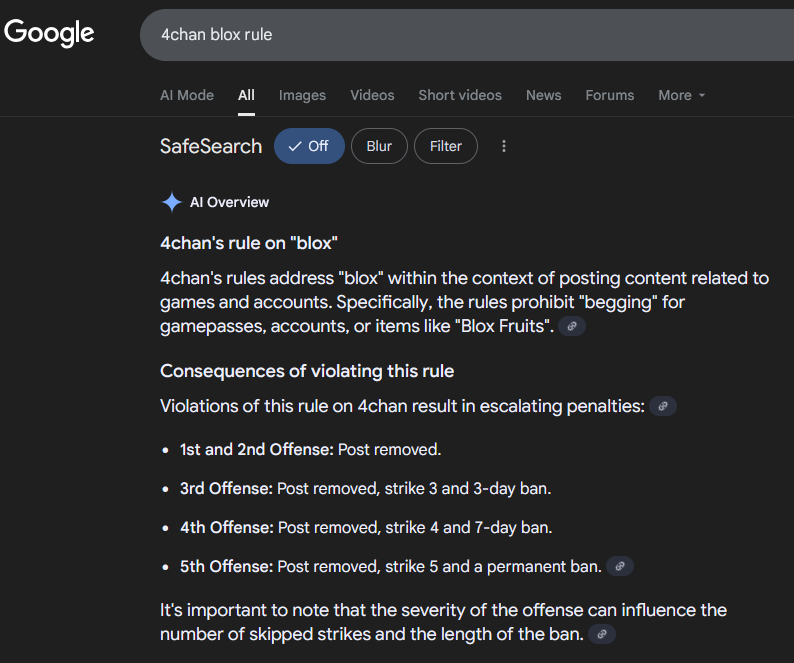The height and width of the screenshot is (663, 794).
Task: Open source link after escalating penalties line
Action: point(663,406)
